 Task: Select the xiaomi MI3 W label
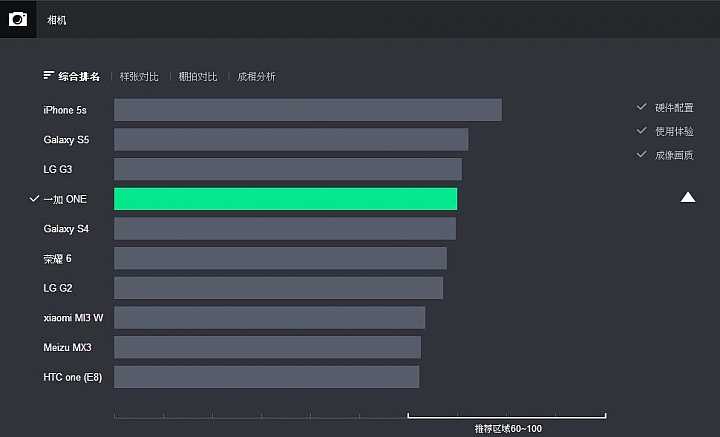(x=73, y=318)
